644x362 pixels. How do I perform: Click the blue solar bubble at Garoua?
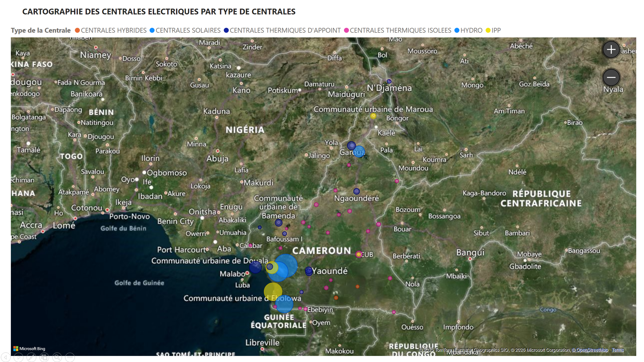(360, 151)
